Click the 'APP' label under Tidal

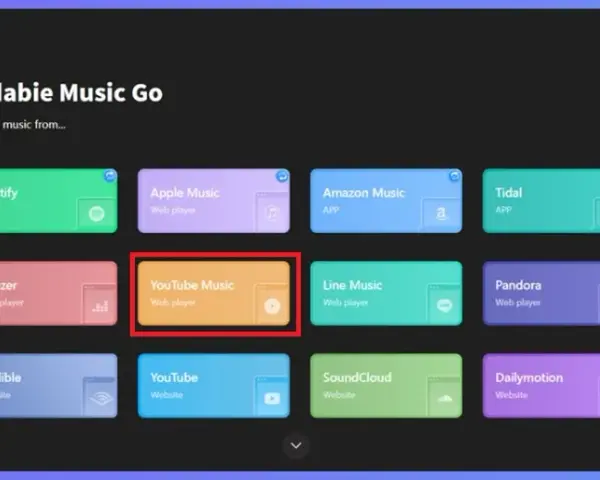[504, 210]
